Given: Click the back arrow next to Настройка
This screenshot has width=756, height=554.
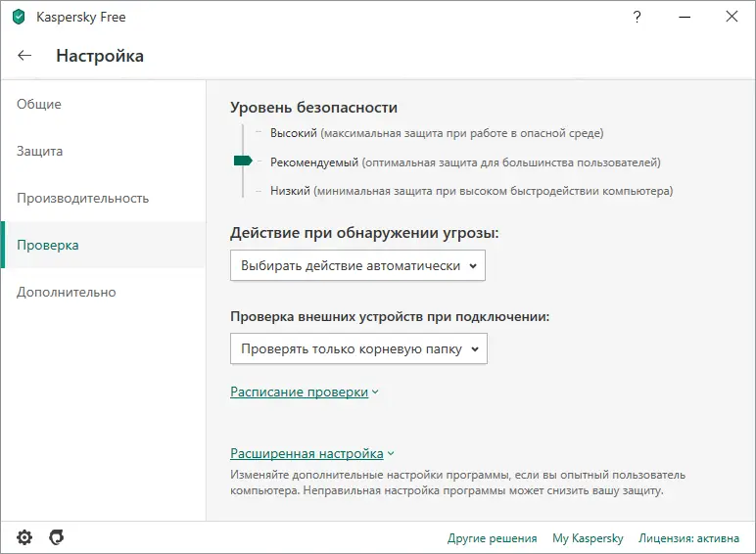Looking at the screenshot, I should pos(25,56).
